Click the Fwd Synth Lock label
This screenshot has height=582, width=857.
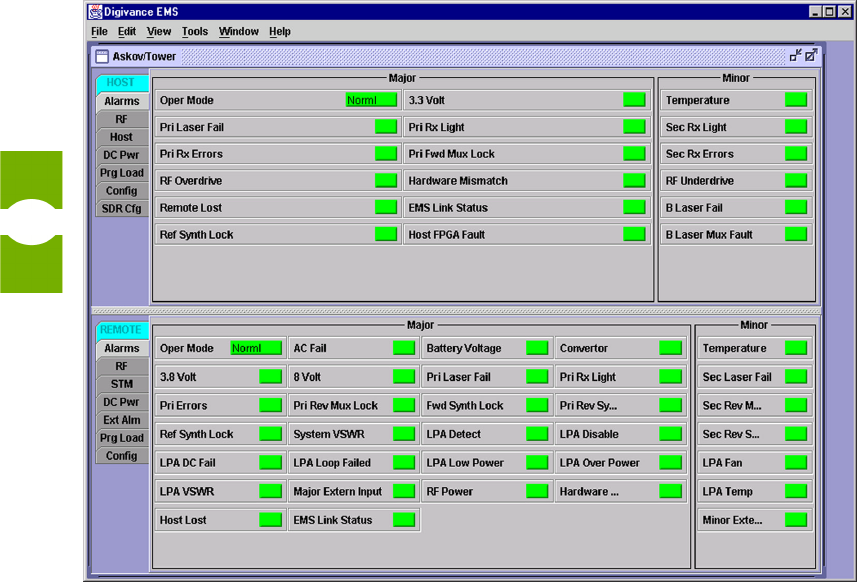coord(465,405)
